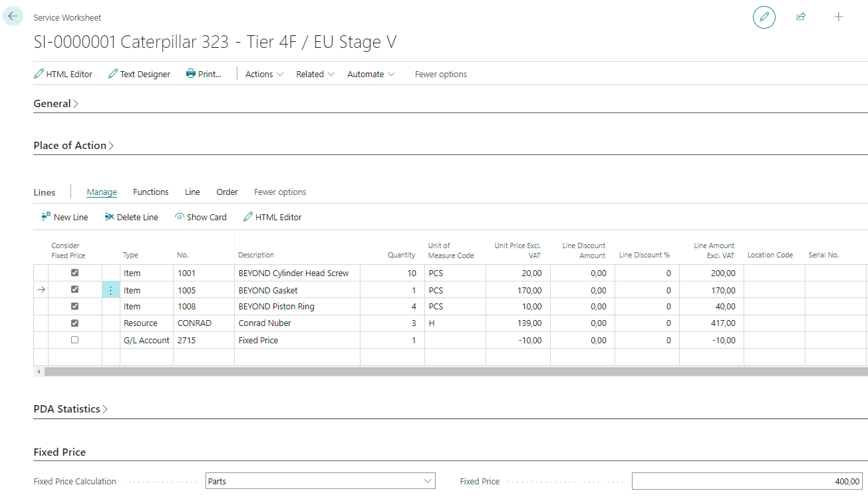Open Show Card for selected line
The height and width of the screenshot is (503, 868).
200,217
